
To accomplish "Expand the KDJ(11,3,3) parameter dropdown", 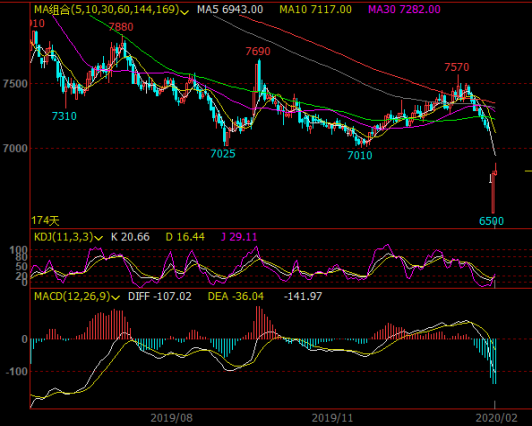I will [x=98, y=238].
